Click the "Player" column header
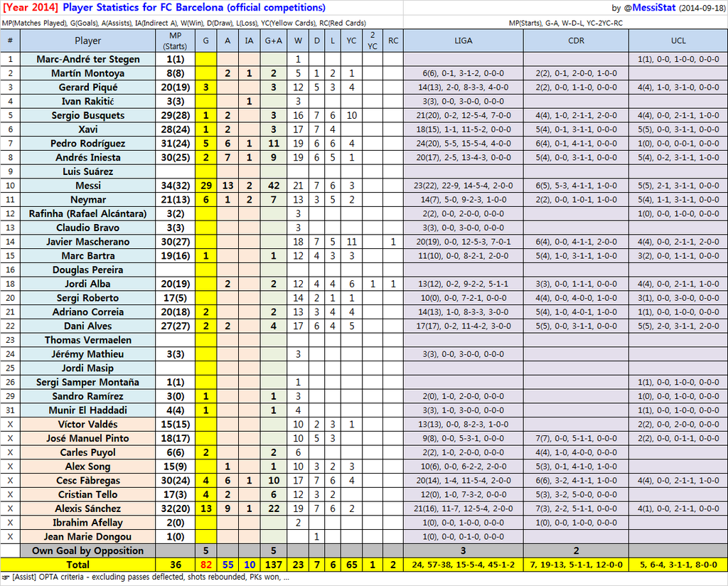 [88, 41]
